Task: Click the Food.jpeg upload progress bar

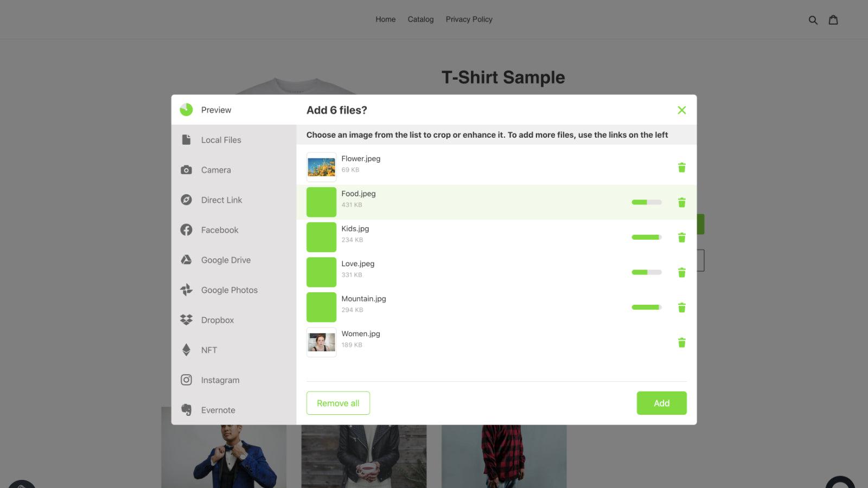Action: tap(646, 202)
